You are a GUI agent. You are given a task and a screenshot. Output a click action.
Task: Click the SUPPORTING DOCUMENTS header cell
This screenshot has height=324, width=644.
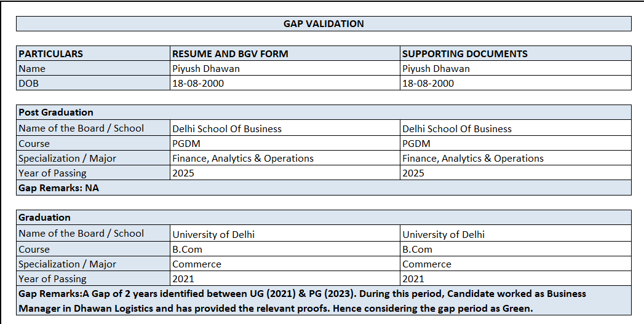click(515, 53)
